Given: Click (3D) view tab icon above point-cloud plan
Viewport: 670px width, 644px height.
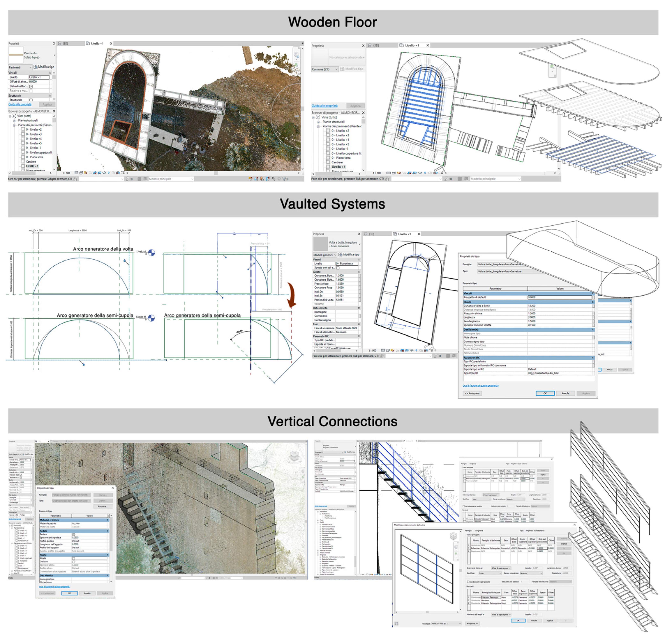Looking at the screenshot, I should point(59,43).
